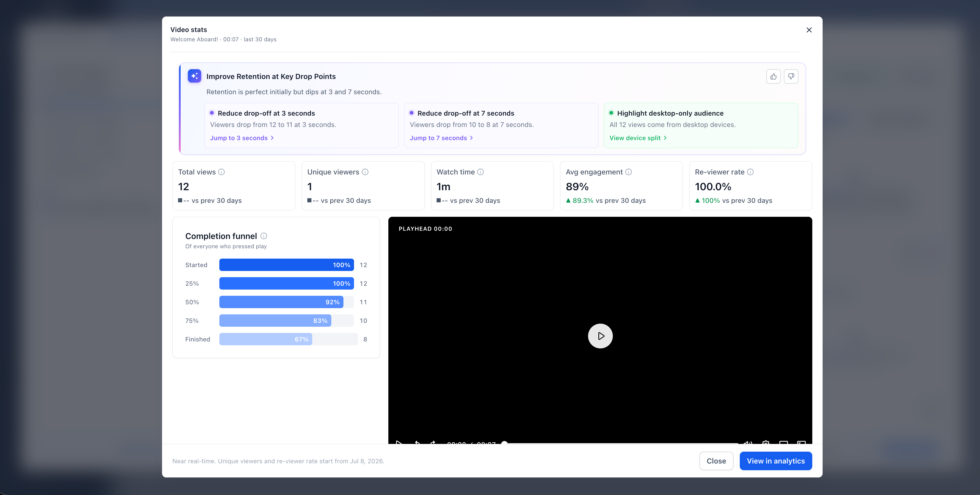Open the Watch time info icon
980x495 pixels.
click(x=480, y=172)
